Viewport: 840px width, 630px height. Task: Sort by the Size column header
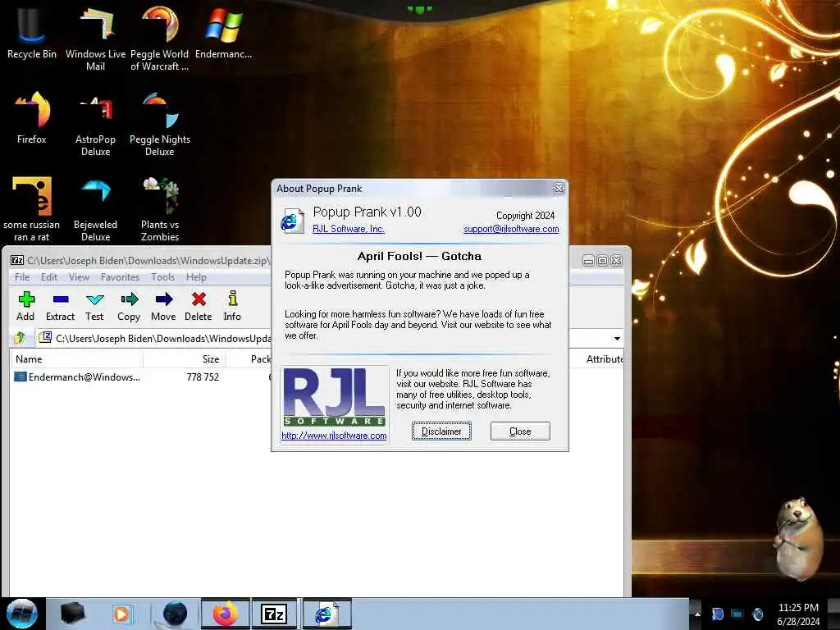(184, 359)
